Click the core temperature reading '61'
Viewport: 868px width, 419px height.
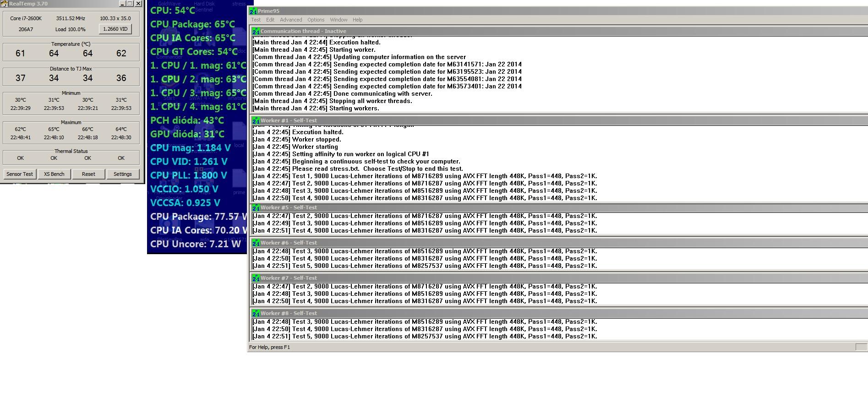[20, 53]
